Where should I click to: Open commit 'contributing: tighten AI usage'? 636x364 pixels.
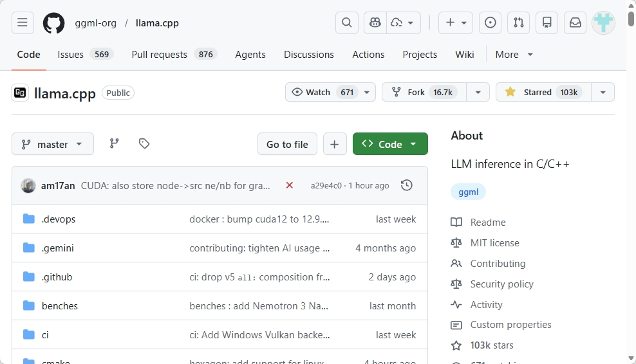pos(259,248)
